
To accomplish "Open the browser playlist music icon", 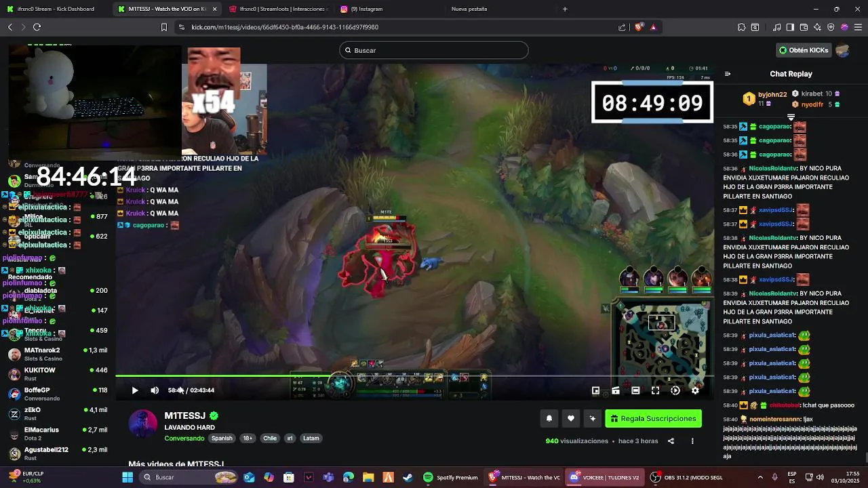I will 777,27.
